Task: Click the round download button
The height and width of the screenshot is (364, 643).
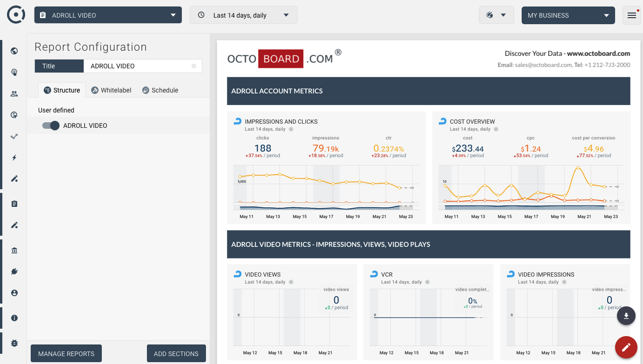Action: point(626,316)
